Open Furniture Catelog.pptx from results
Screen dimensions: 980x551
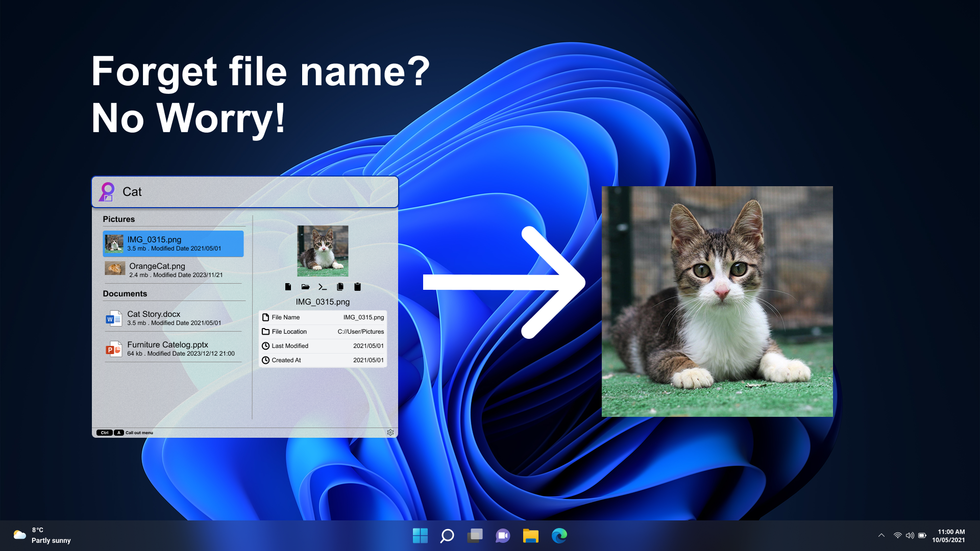(x=168, y=348)
